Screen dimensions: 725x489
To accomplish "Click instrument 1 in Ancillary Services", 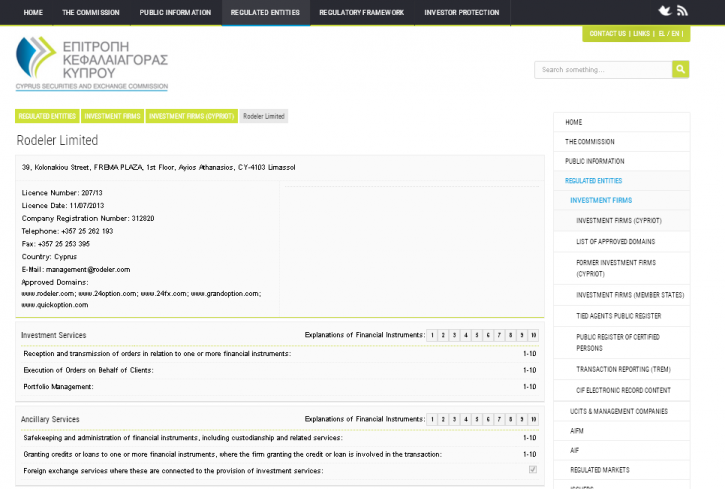I will (432, 419).
